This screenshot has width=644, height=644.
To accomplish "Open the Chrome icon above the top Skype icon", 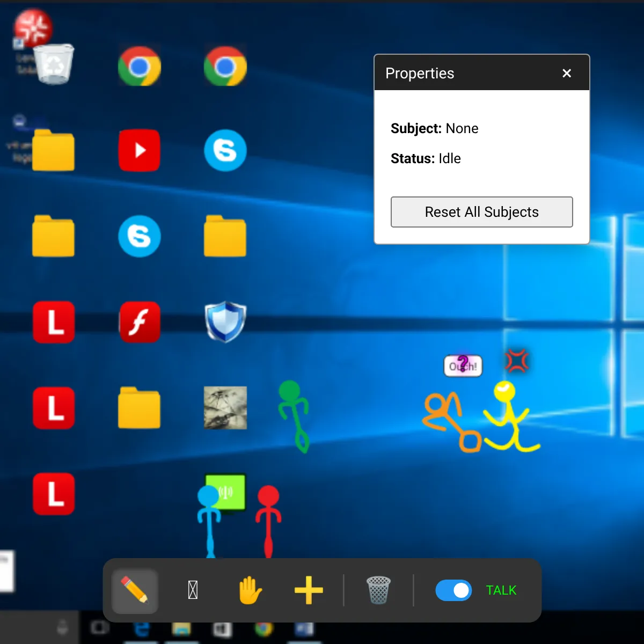I will 225,65.
